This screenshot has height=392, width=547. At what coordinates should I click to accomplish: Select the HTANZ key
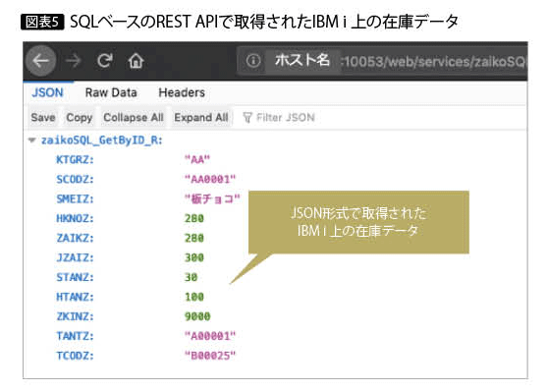(x=75, y=297)
